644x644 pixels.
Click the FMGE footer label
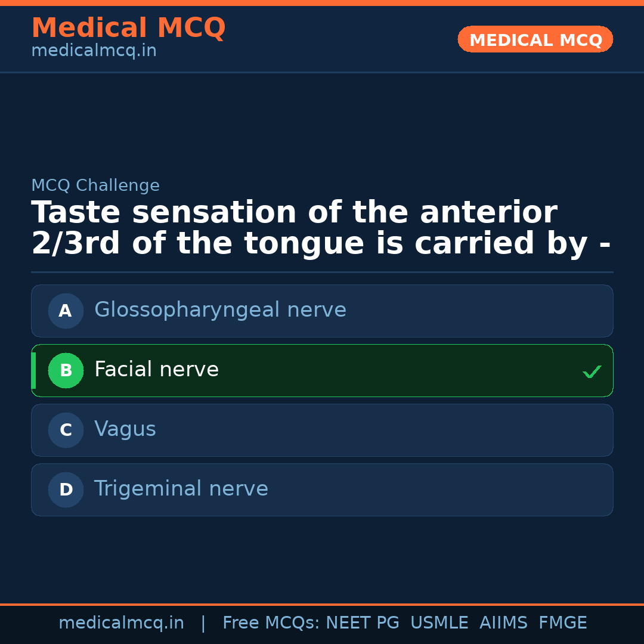click(562, 623)
